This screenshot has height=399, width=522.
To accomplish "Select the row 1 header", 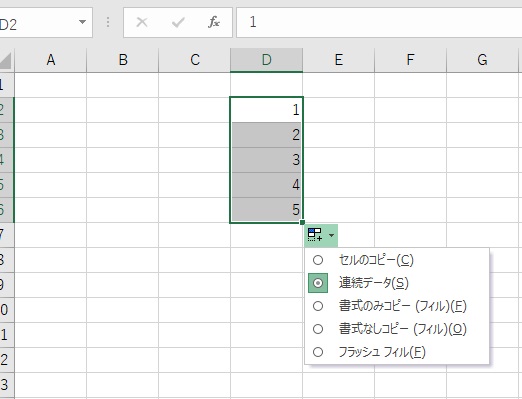I will (x=7, y=85).
